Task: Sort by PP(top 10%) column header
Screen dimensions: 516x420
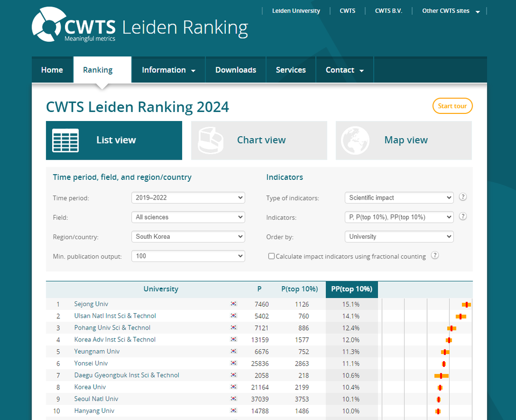Action: (x=351, y=289)
